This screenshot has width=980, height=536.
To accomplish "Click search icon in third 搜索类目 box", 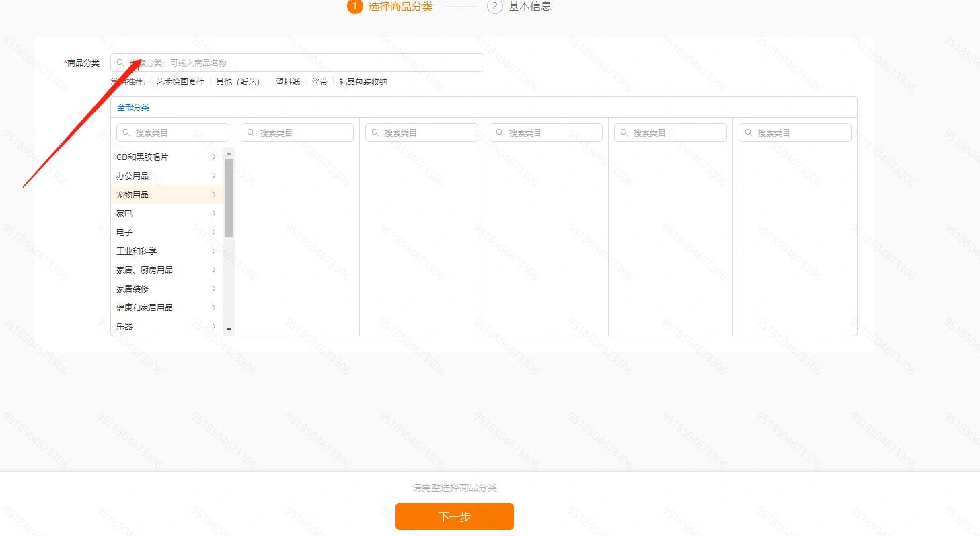I will [375, 132].
